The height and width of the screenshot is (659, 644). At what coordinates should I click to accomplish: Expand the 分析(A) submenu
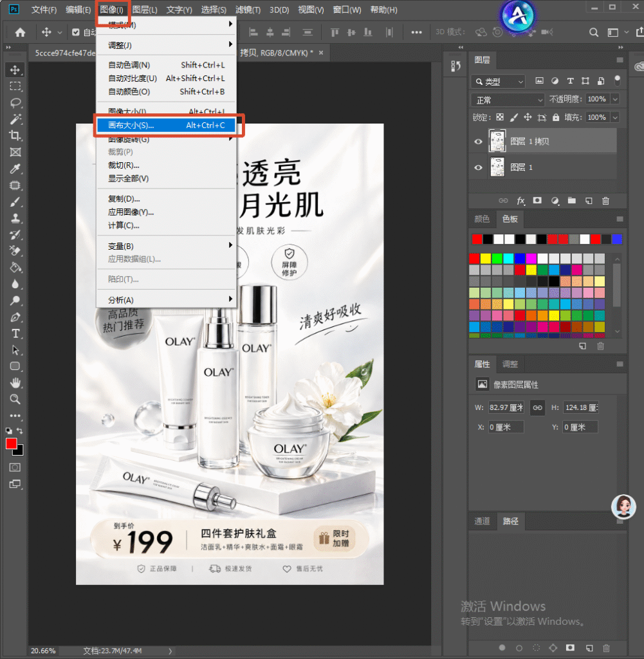point(165,300)
